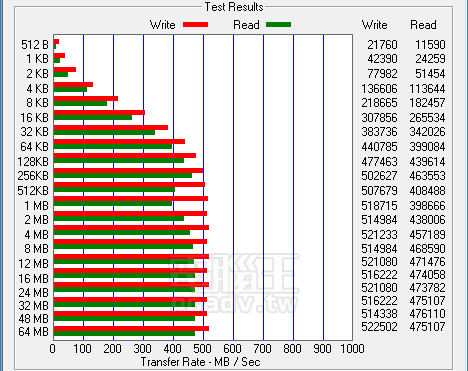Click the write value 136606

pyautogui.click(x=380, y=89)
